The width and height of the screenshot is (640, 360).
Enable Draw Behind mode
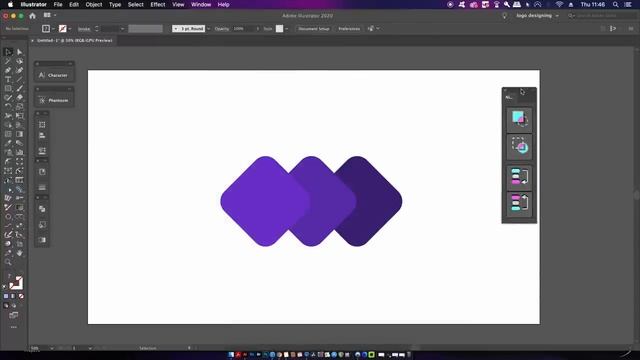click(x=14, y=305)
